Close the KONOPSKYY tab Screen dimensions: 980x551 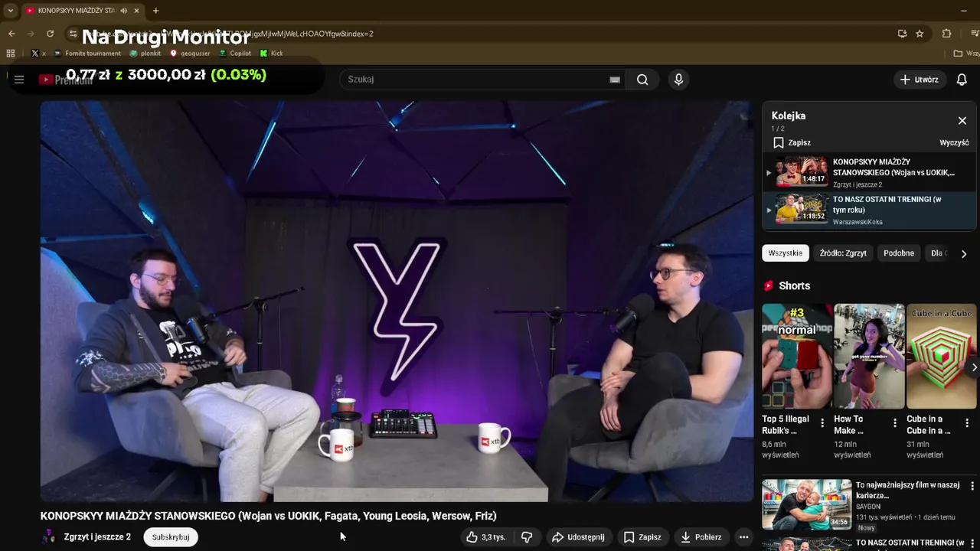[x=137, y=11]
